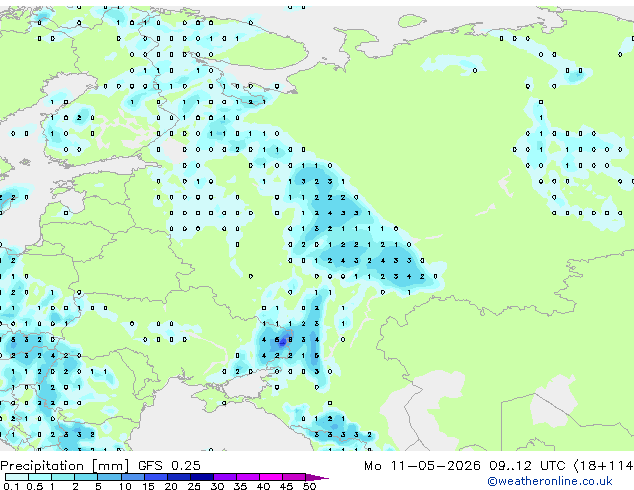This screenshot has height=490, width=634.
Task: Click the '(18+114' forecast run text
Action: [603, 466]
